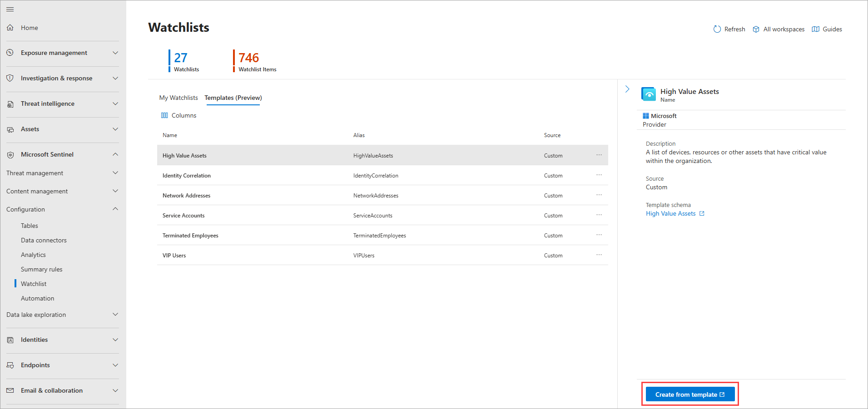Collapse the Configuration submenu
Image resolution: width=868 pixels, height=409 pixels.
point(115,209)
